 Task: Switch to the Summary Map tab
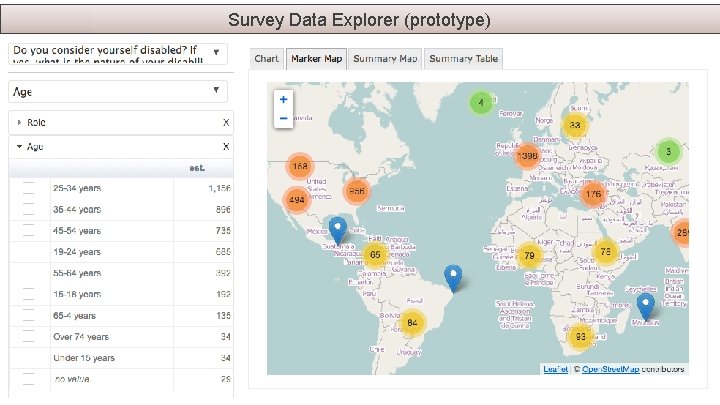[x=385, y=59]
